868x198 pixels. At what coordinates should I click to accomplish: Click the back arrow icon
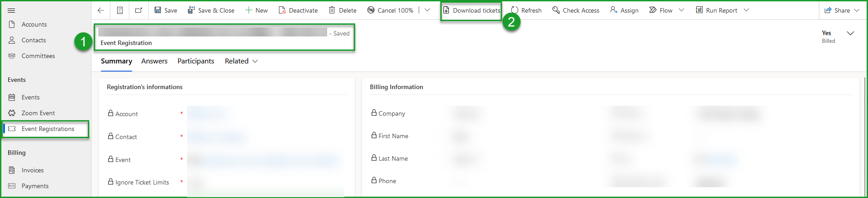click(101, 10)
